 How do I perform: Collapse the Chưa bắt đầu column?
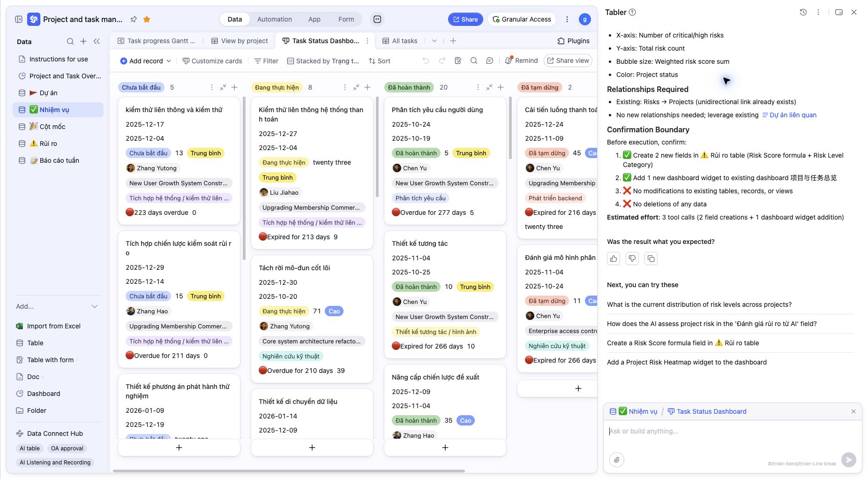[223, 87]
